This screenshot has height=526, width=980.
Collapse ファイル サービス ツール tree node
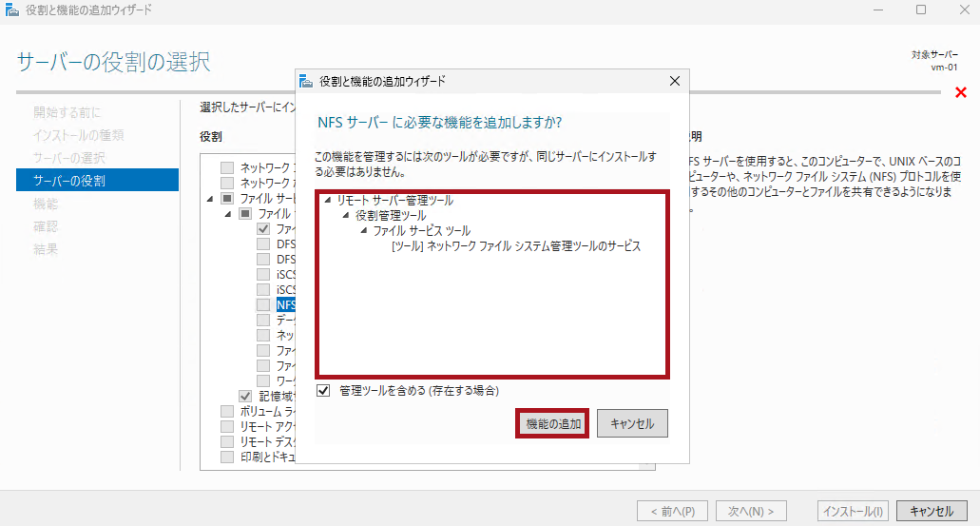point(364,231)
